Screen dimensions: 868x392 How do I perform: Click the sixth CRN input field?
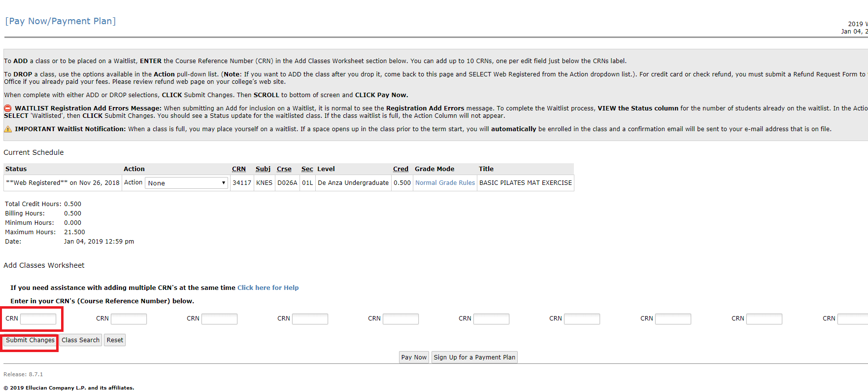(x=491, y=319)
